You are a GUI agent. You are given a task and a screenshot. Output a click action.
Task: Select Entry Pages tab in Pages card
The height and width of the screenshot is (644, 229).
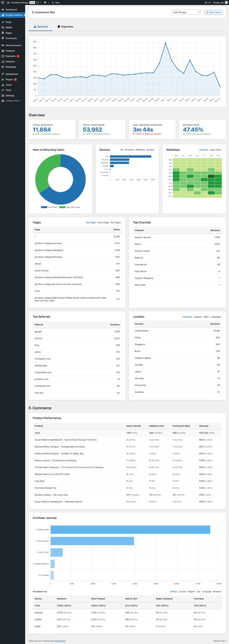pos(103,222)
